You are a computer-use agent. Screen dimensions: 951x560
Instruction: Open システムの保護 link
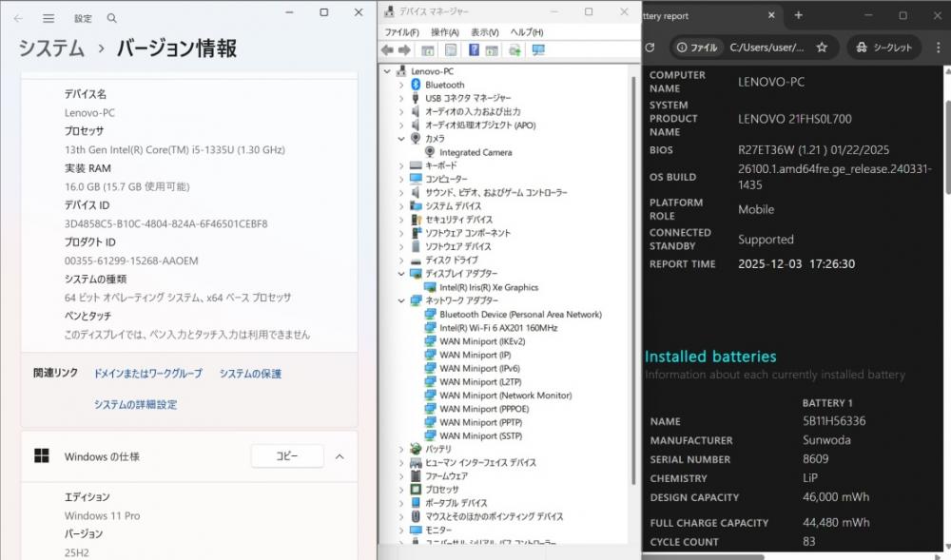click(250, 374)
